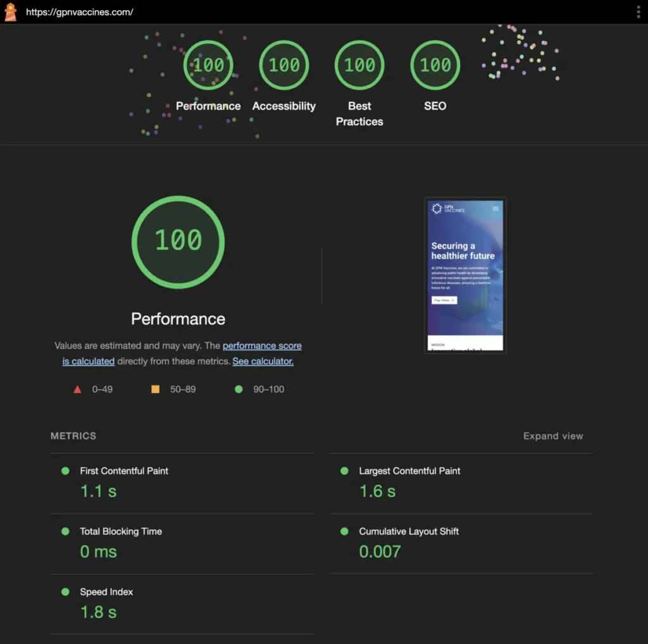Expand the Cumulative Layout Shift metric
Image resolution: width=648 pixels, height=644 pixels.
coord(409,531)
